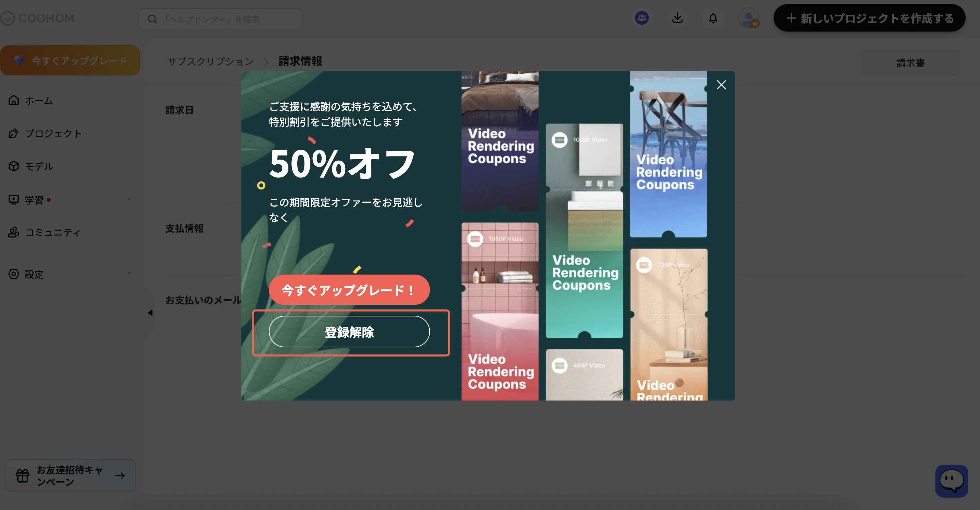Screen dimensions: 980x510
Task: Open the notifications bell
Action: pyautogui.click(x=713, y=18)
